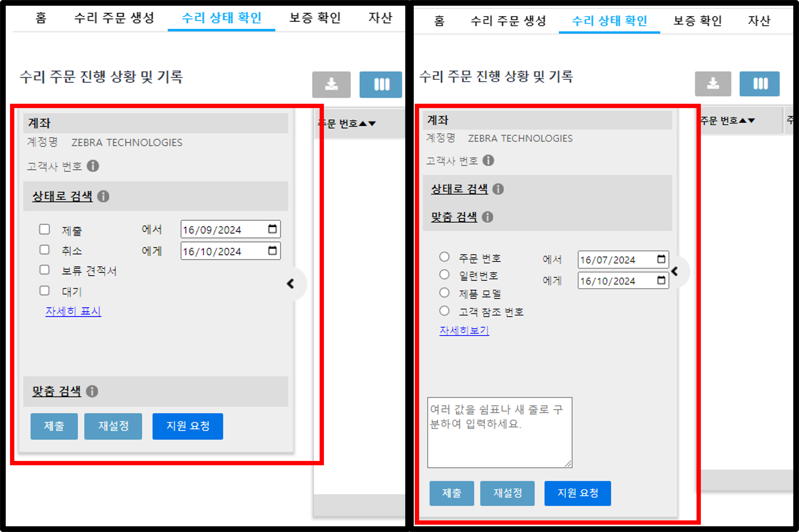The width and height of the screenshot is (799, 532).
Task: Click the multi-value search textarea
Action: tap(500, 433)
